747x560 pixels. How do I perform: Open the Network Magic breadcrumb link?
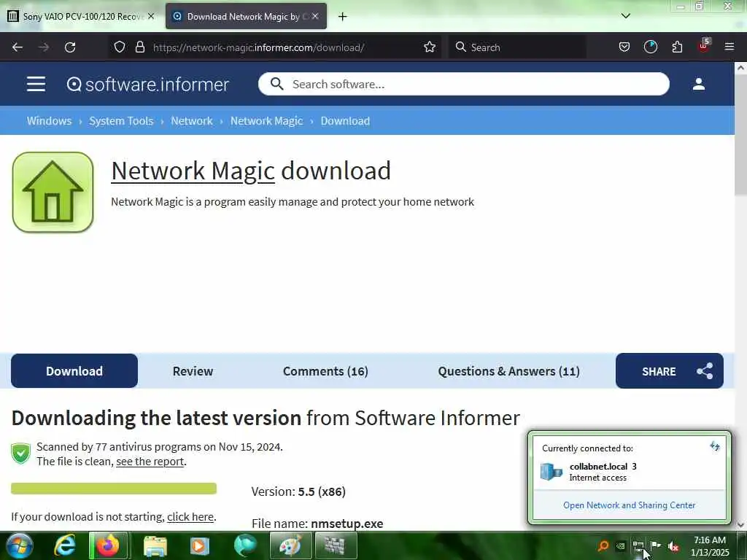tap(267, 121)
